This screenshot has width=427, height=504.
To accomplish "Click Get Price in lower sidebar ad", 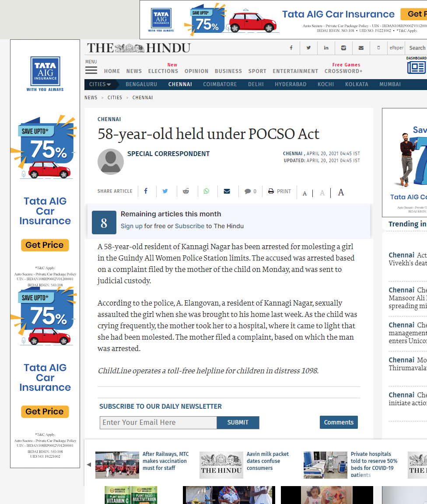I will click(45, 411).
